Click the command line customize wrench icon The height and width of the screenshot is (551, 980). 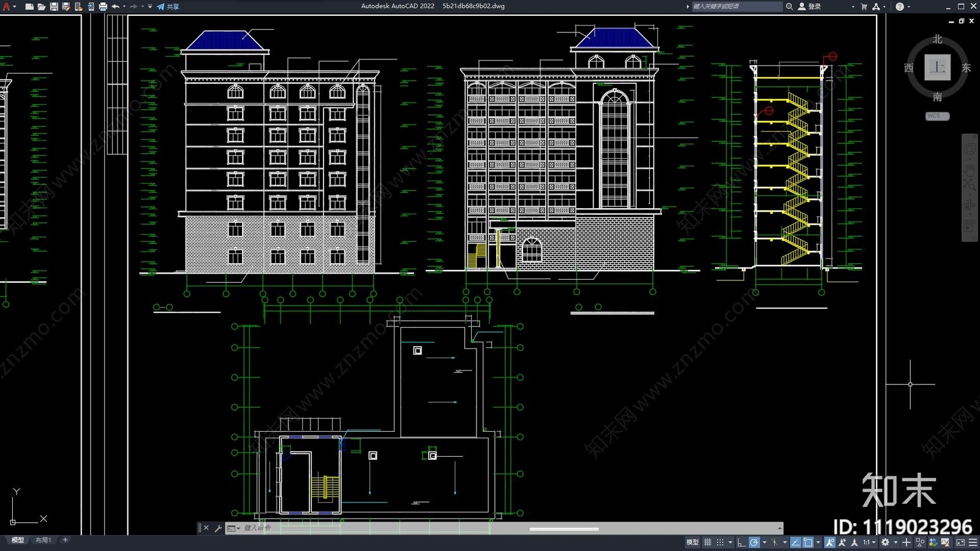(x=218, y=528)
